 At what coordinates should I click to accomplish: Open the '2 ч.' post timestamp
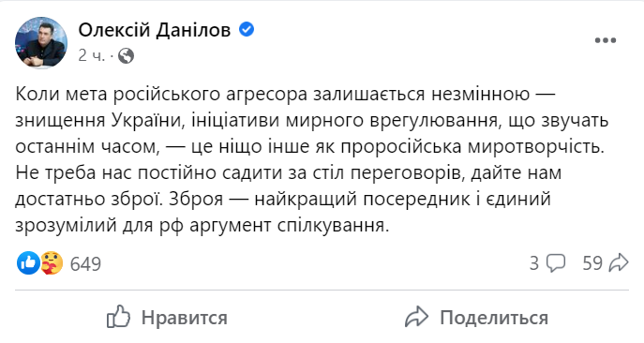92,55
